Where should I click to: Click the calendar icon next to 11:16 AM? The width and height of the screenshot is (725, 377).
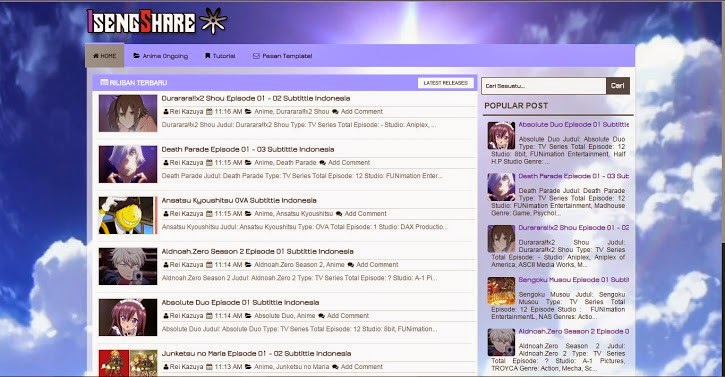click(x=209, y=111)
